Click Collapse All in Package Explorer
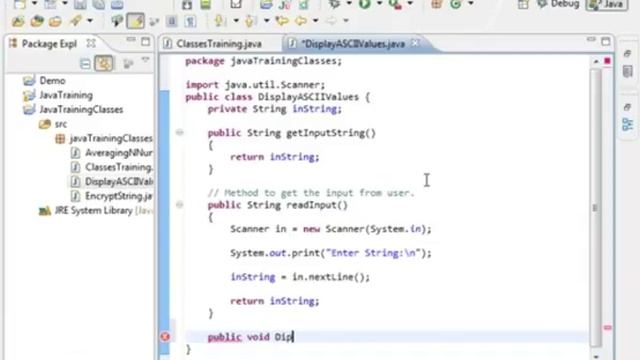 (x=85, y=64)
